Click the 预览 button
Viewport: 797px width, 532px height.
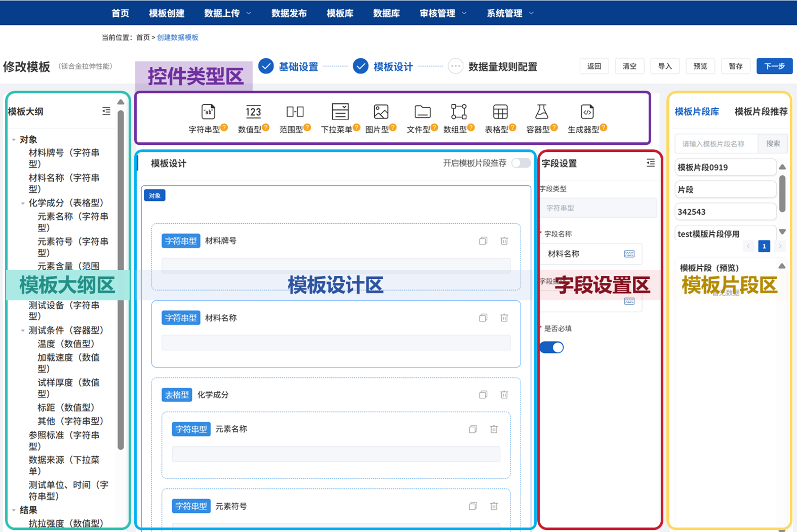pos(700,66)
